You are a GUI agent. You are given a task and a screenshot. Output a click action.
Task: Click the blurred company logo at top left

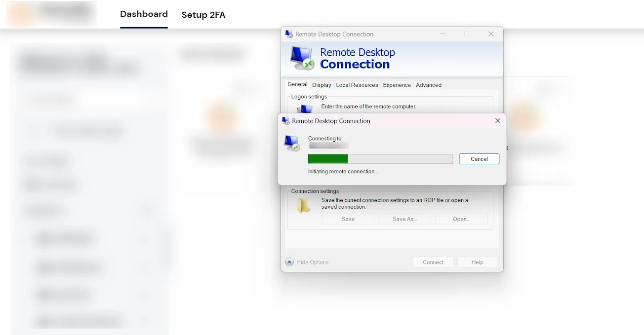coord(50,14)
